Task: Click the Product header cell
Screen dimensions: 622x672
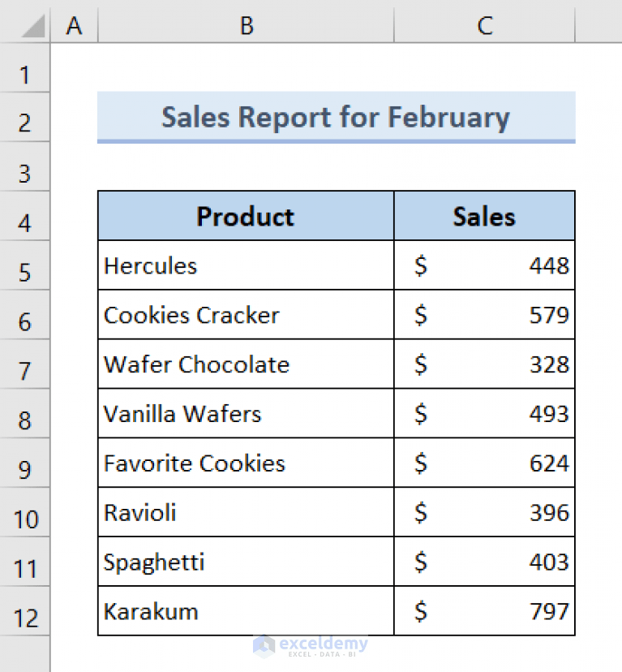Action: [x=246, y=216]
